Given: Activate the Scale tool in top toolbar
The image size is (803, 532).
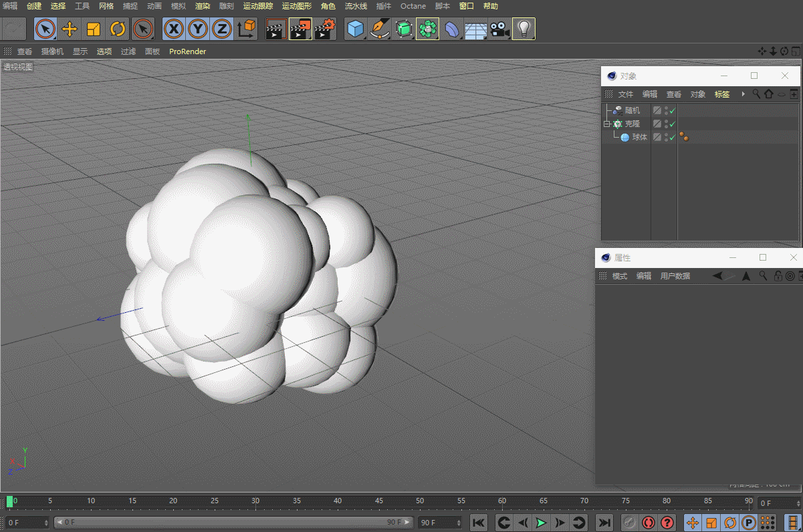Looking at the screenshot, I should pos(94,29).
